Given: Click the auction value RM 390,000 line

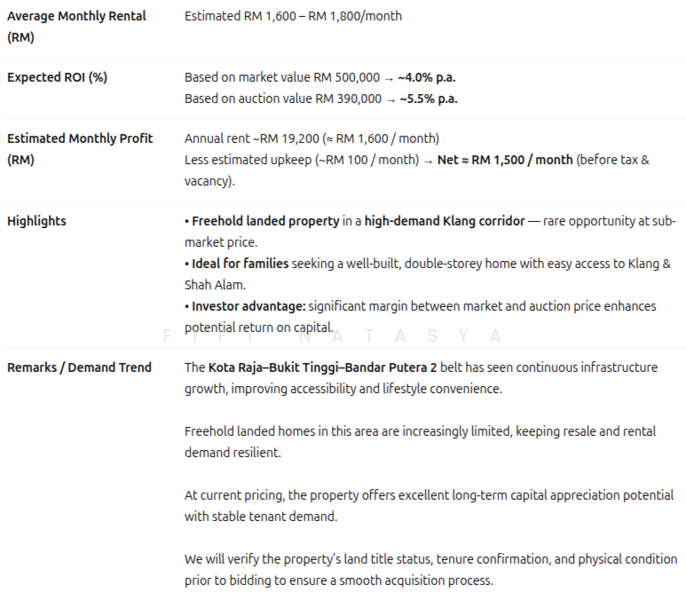Looking at the screenshot, I should click(x=283, y=98).
